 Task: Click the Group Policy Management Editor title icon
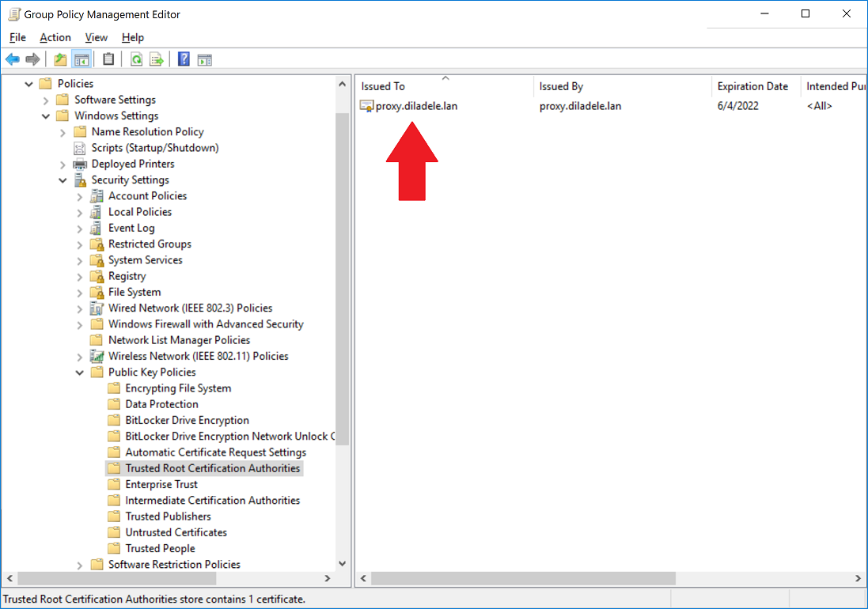coord(14,14)
